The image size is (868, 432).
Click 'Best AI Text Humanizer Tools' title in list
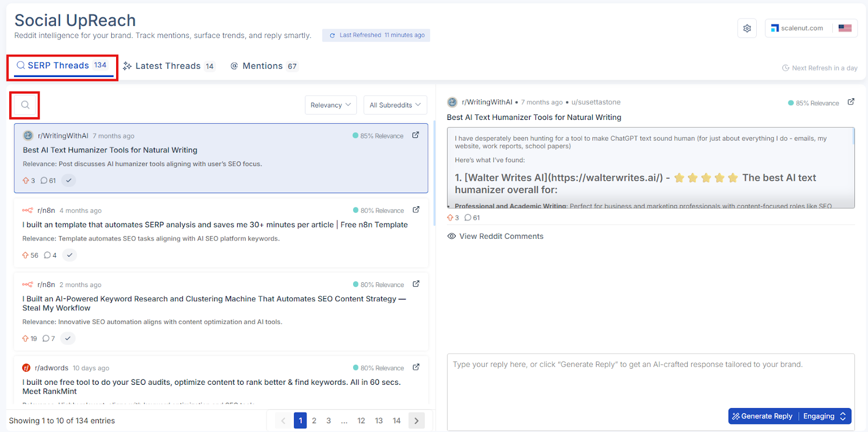pyautogui.click(x=110, y=150)
